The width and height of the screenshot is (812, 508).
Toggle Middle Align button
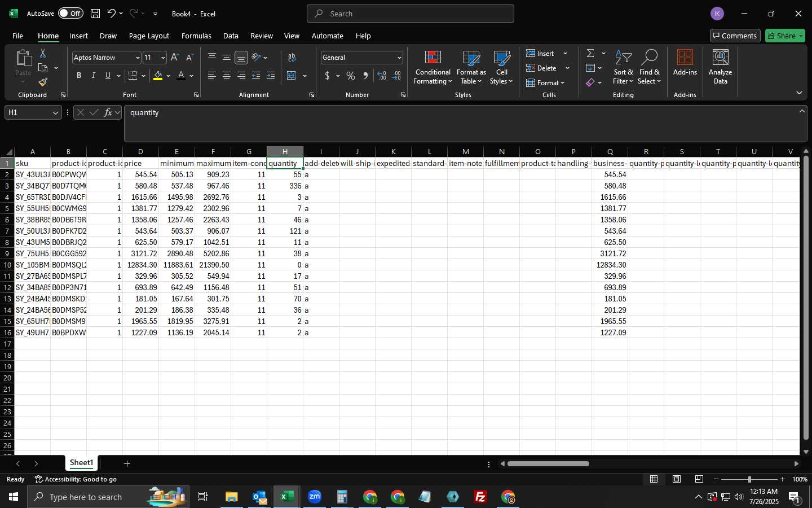click(x=227, y=57)
